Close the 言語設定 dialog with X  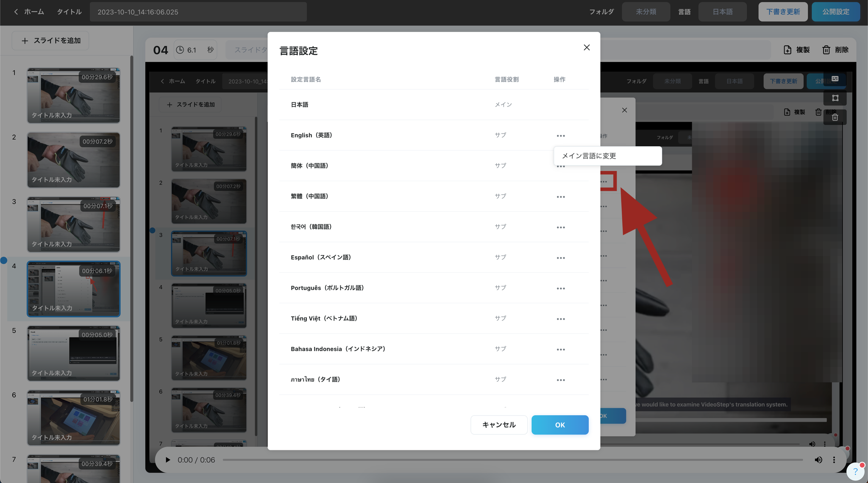[x=586, y=47]
